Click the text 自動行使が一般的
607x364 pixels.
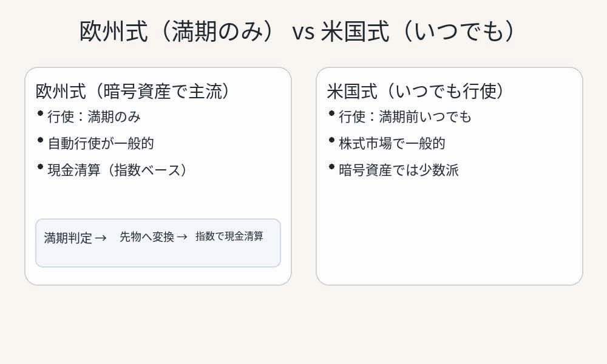[101, 143]
